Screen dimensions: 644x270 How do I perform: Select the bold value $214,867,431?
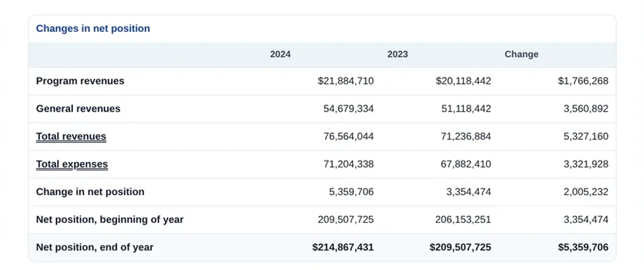click(343, 247)
